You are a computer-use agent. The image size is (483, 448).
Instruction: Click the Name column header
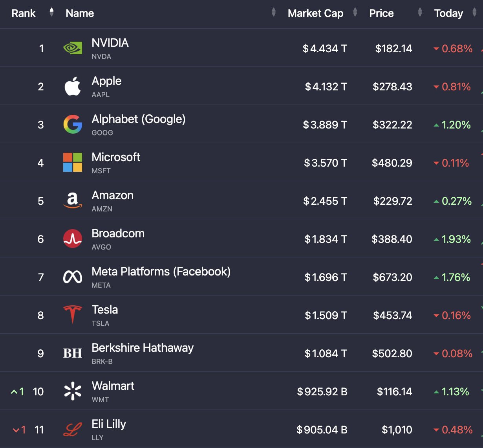pos(80,13)
